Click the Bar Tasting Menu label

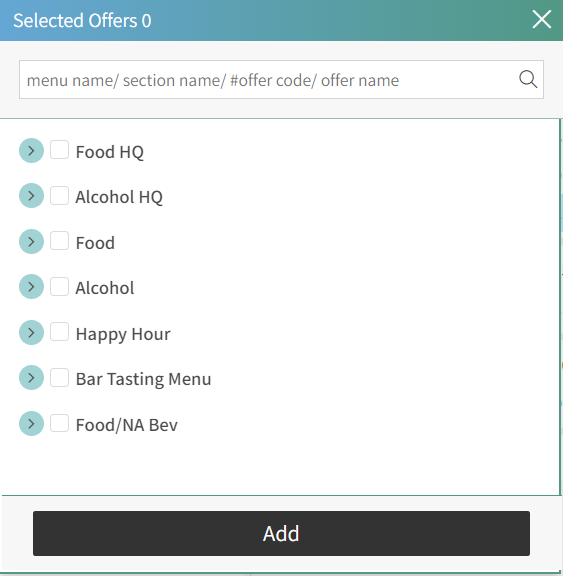tap(143, 379)
